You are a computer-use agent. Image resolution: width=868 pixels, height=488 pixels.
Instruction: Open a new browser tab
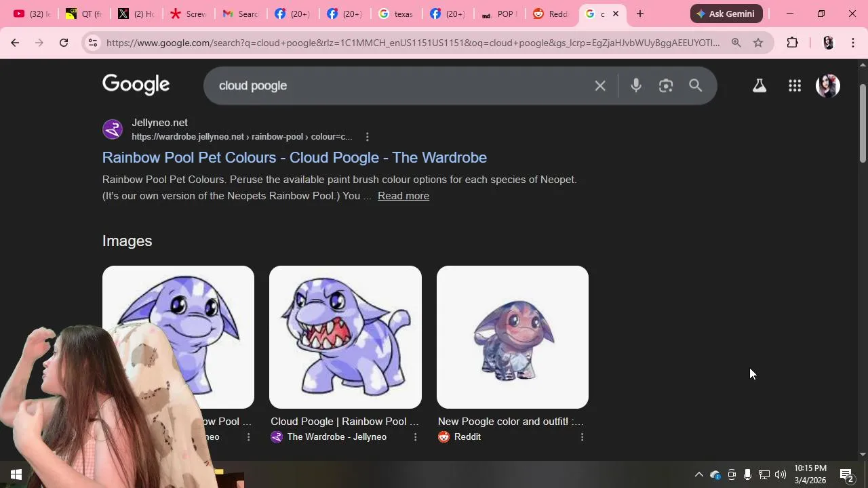tap(639, 14)
